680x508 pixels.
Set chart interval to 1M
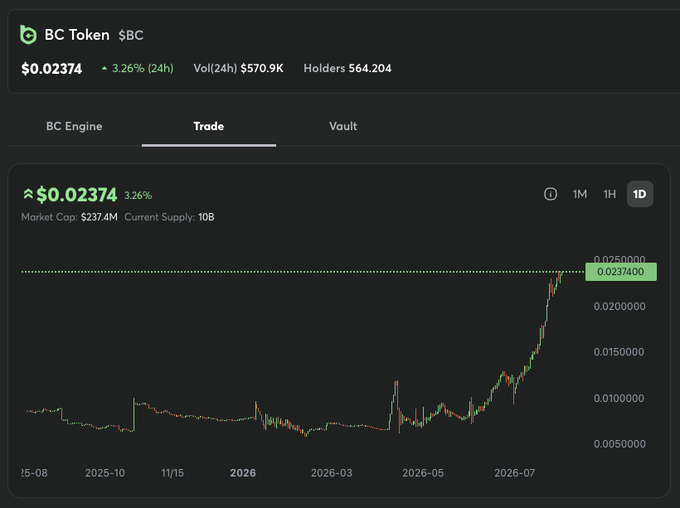(x=579, y=194)
